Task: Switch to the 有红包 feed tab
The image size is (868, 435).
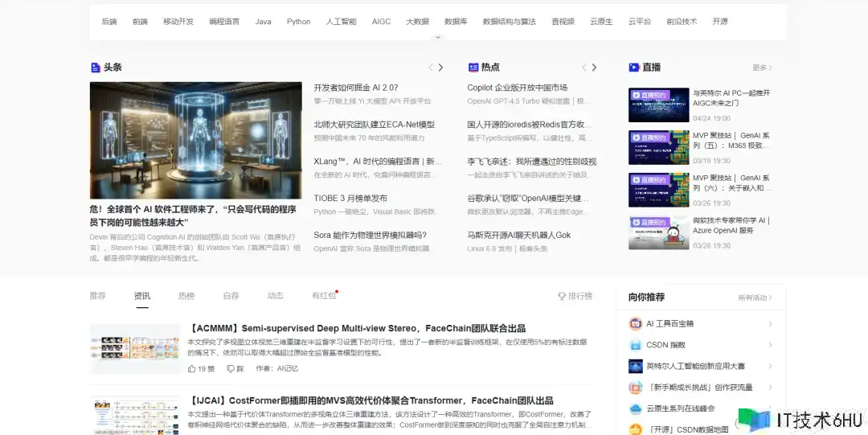Action: [324, 296]
